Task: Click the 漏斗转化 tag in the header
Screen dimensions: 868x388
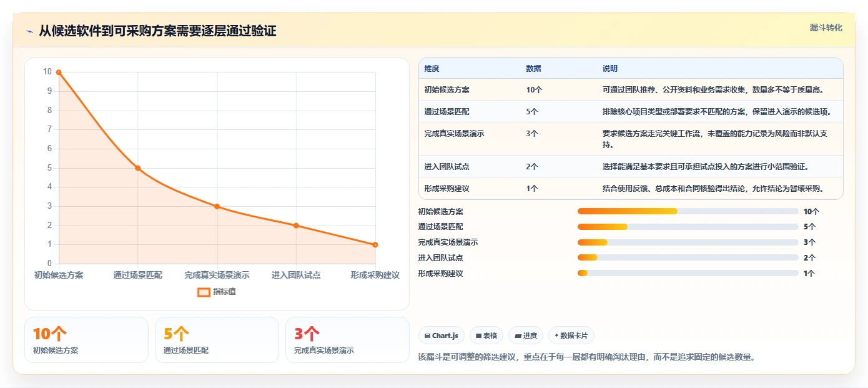Action: (x=826, y=28)
